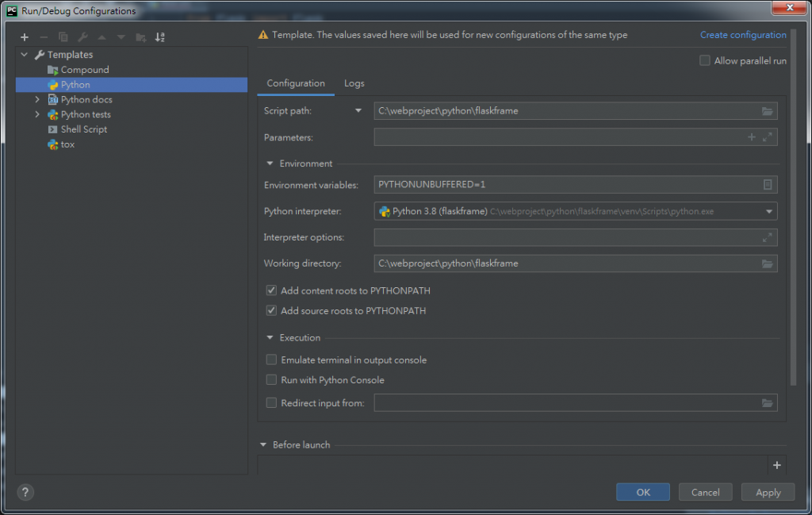Click the Create configuration link
The width and height of the screenshot is (812, 515).
coord(743,35)
